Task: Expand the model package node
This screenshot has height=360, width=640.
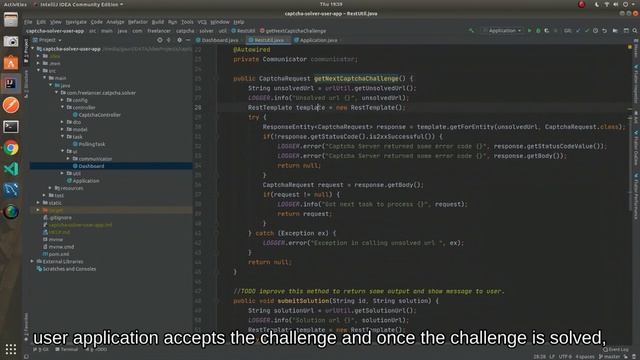Action: point(62,129)
